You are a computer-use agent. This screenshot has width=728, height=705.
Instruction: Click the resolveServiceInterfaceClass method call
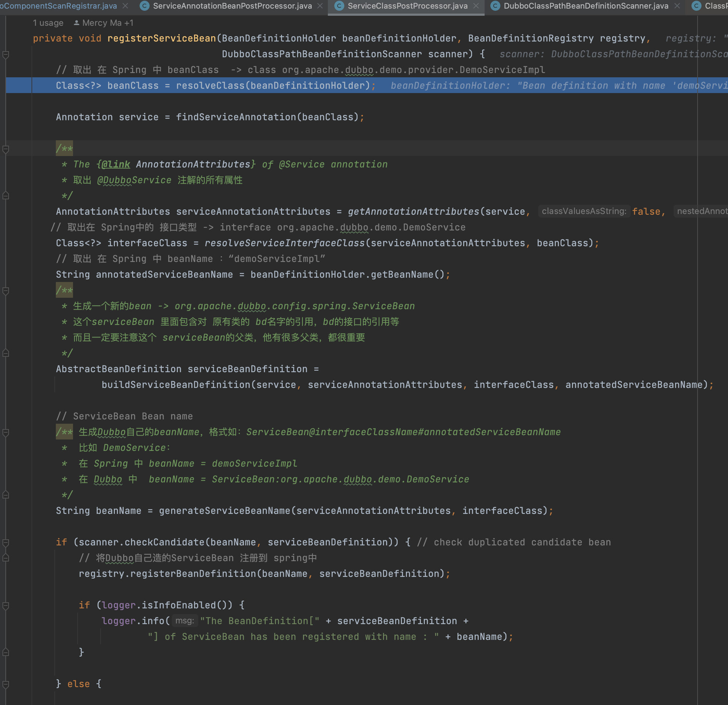coord(285,243)
